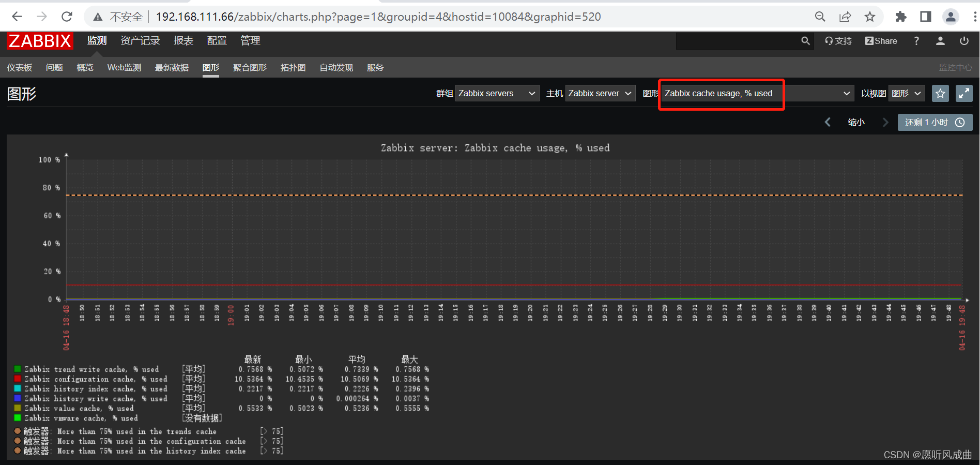
Task: Click the browser forward arrow
Action: coord(42,17)
